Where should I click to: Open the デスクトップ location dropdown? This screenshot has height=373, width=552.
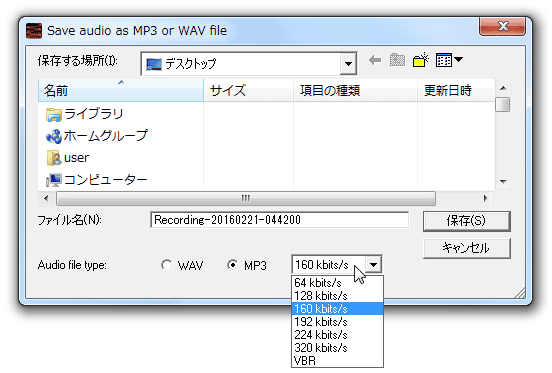(349, 64)
